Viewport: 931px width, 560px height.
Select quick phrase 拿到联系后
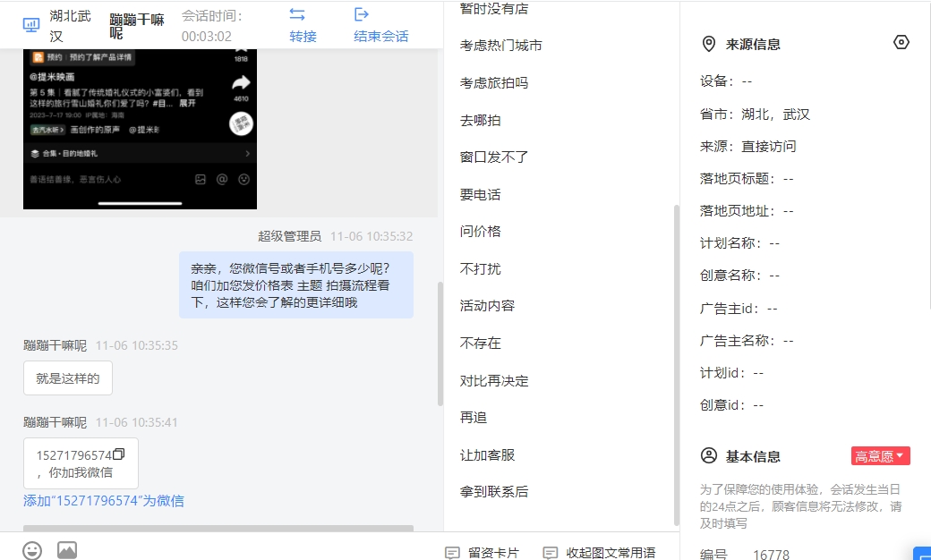494,491
